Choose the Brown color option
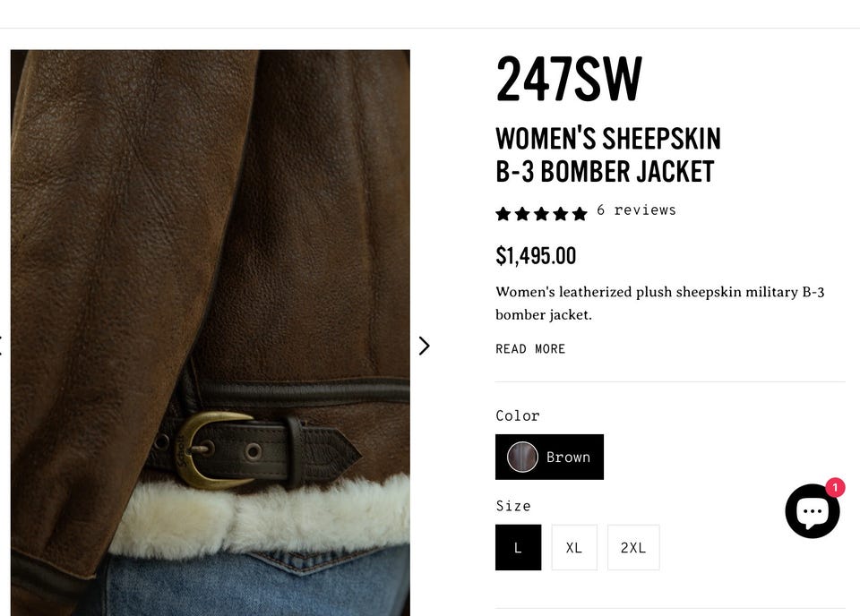Image resolution: width=860 pixels, height=616 pixels. coord(549,457)
